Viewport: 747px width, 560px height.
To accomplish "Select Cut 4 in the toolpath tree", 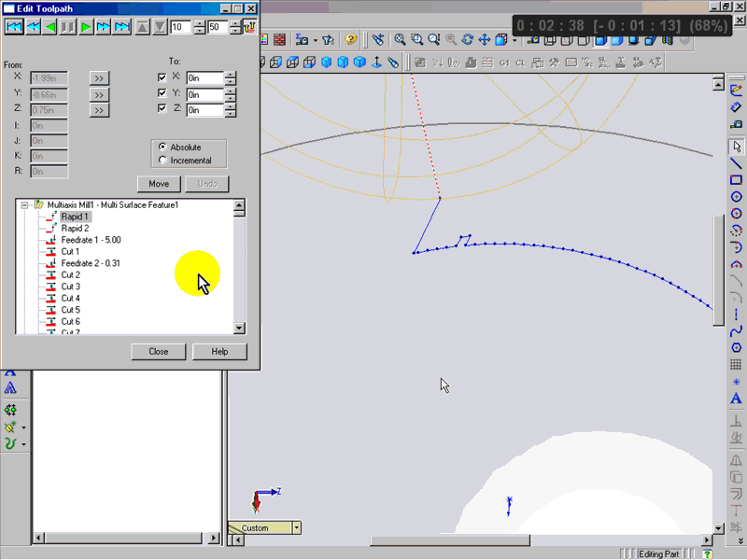I will click(x=71, y=298).
